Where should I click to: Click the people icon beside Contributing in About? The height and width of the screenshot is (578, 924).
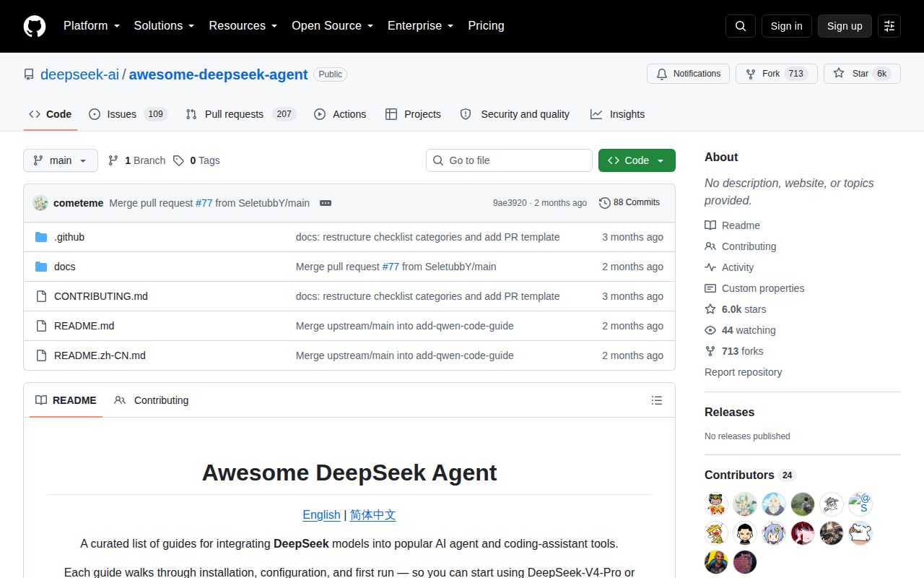coord(710,246)
